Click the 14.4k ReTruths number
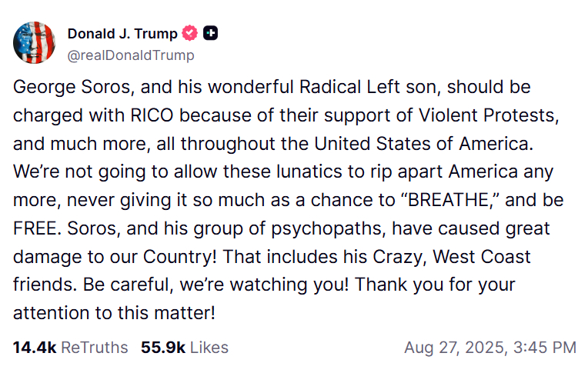The height and width of the screenshot is (373, 588). pyautogui.click(x=34, y=348)
